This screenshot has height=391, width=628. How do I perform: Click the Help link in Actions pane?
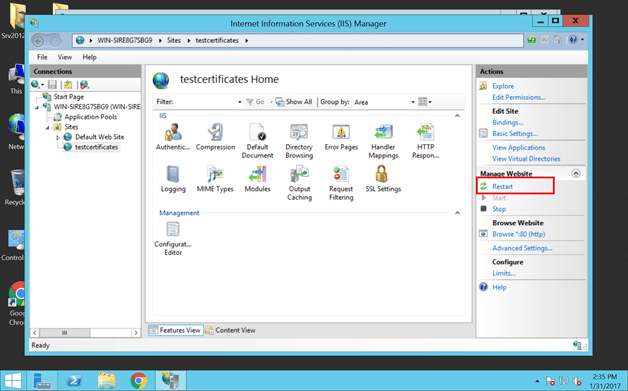tap(499, 287)
